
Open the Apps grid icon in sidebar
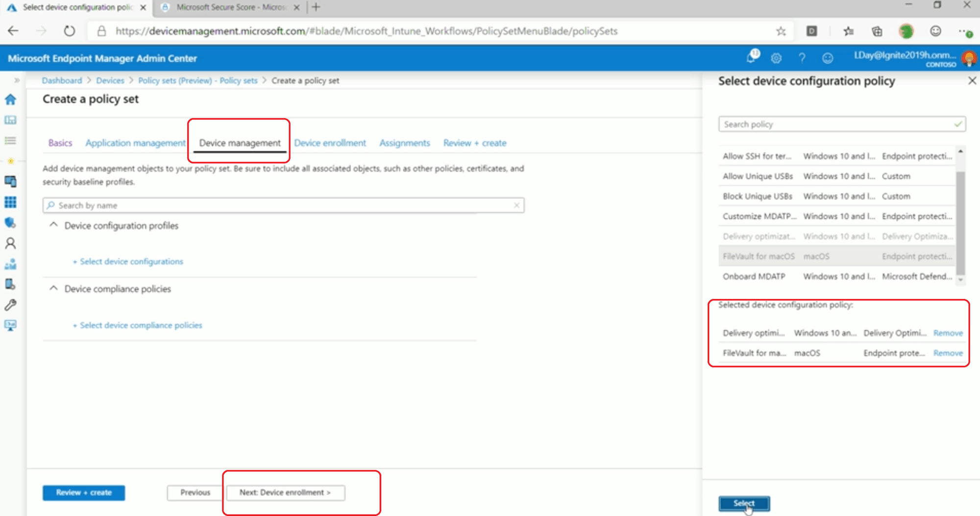[x=11, y=202]
